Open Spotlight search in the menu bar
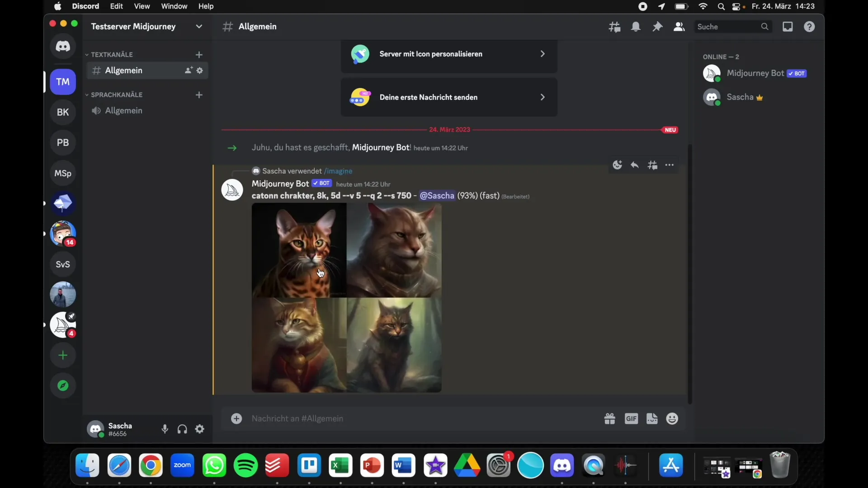868x488 pixels. [x=721, y=6]
